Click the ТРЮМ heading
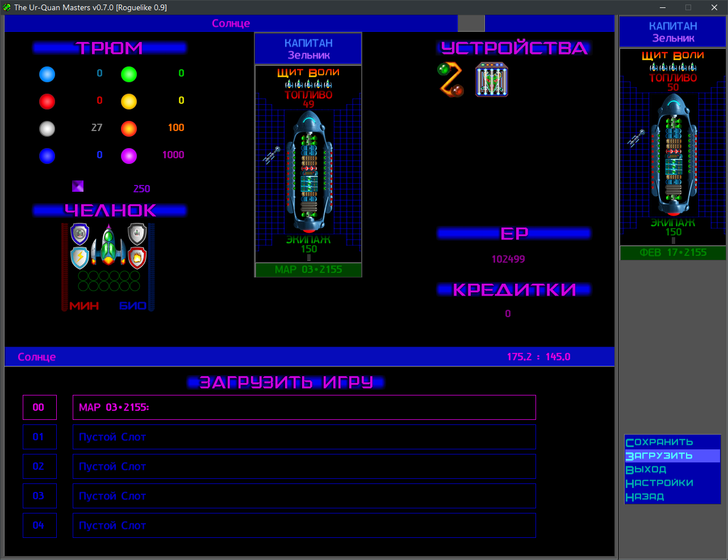Viewport: 728px width, 560px height. [x=110, y=48]
